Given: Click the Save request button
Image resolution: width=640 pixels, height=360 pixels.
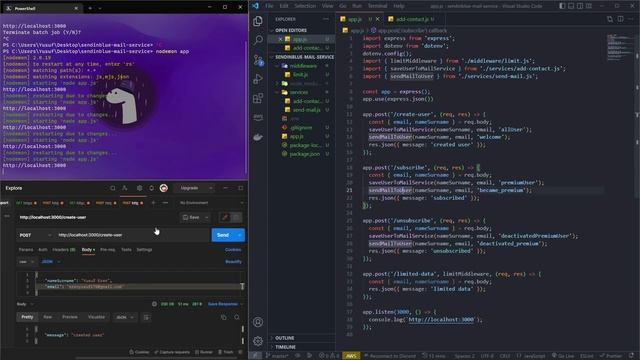Looking at the screenshot, I should [191, 217].
